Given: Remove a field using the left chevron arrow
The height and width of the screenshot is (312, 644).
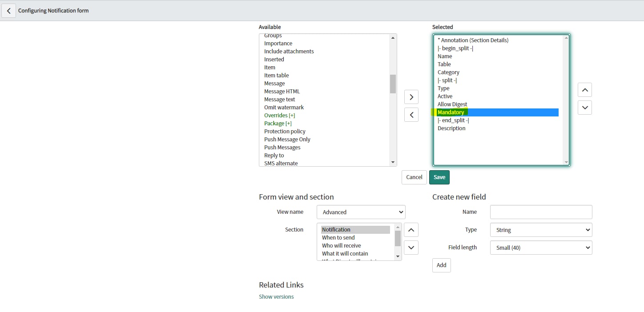Looking at the screenshot, I should click(411, 114).
